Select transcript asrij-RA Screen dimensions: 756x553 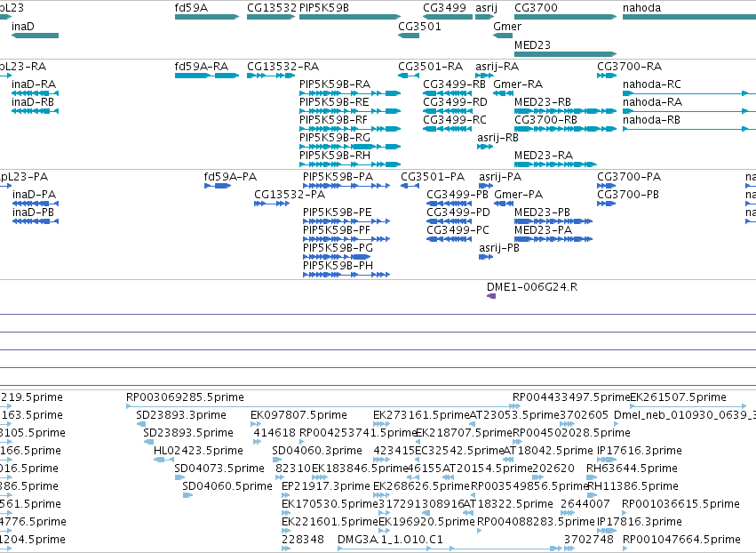(x=484, y=76)
